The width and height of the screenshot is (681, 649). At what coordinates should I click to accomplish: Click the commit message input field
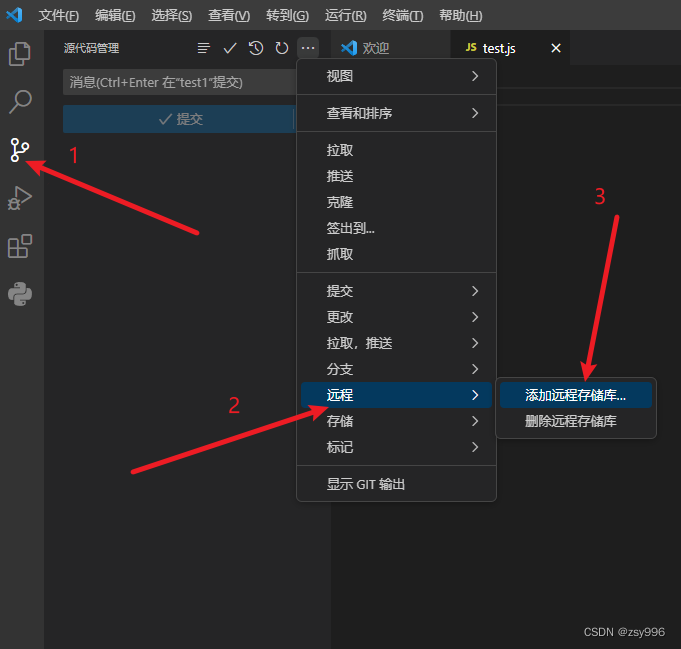[179, 82]
